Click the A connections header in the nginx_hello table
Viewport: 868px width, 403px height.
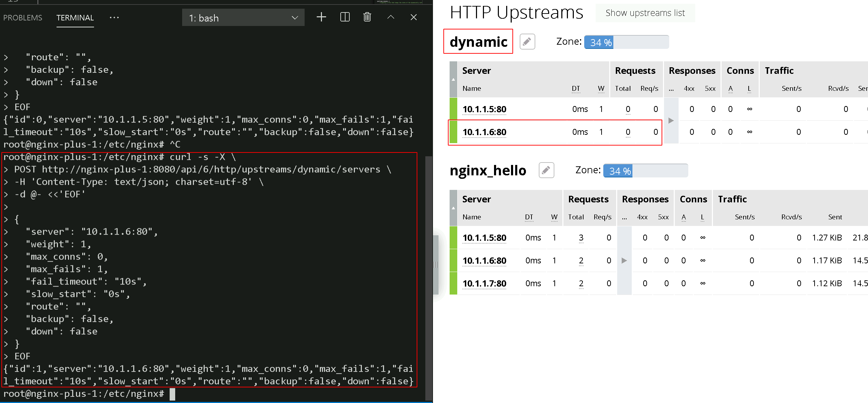684,217
